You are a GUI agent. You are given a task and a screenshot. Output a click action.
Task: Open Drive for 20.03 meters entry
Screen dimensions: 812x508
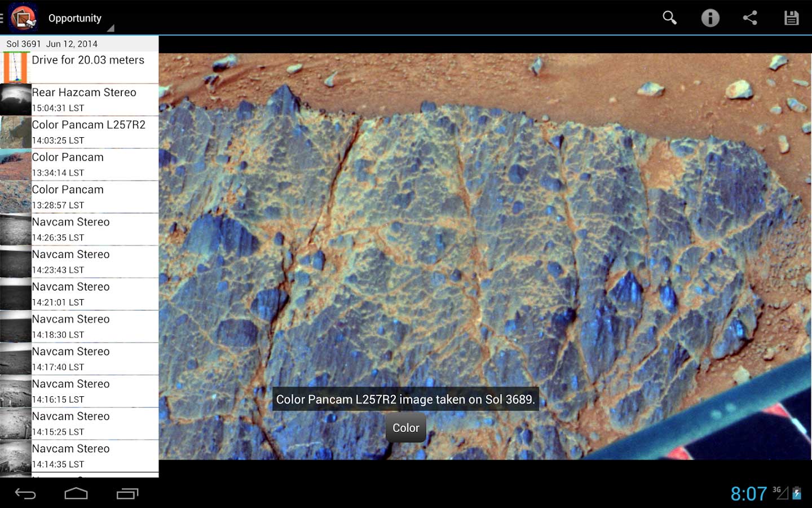click(x=79, y=68)
